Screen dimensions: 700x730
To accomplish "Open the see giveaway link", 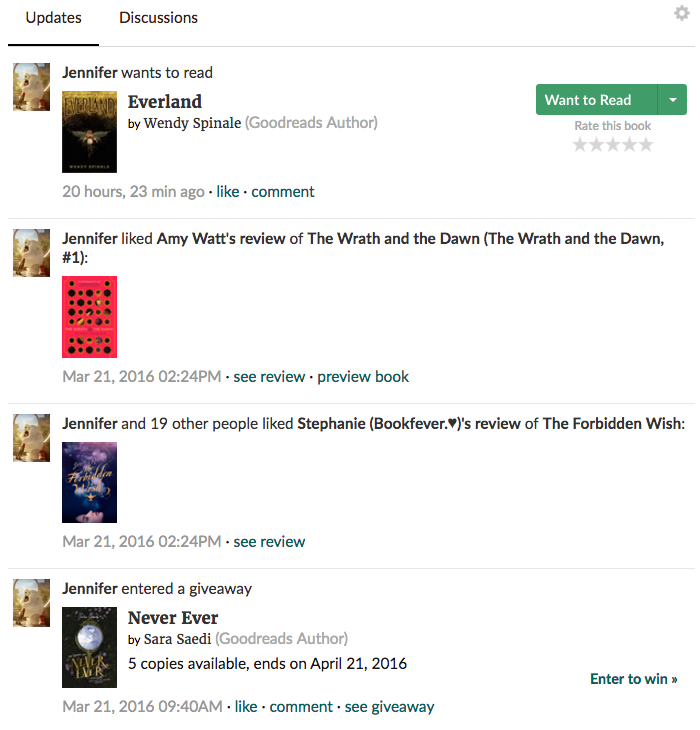I will click(x=389, y=707).
